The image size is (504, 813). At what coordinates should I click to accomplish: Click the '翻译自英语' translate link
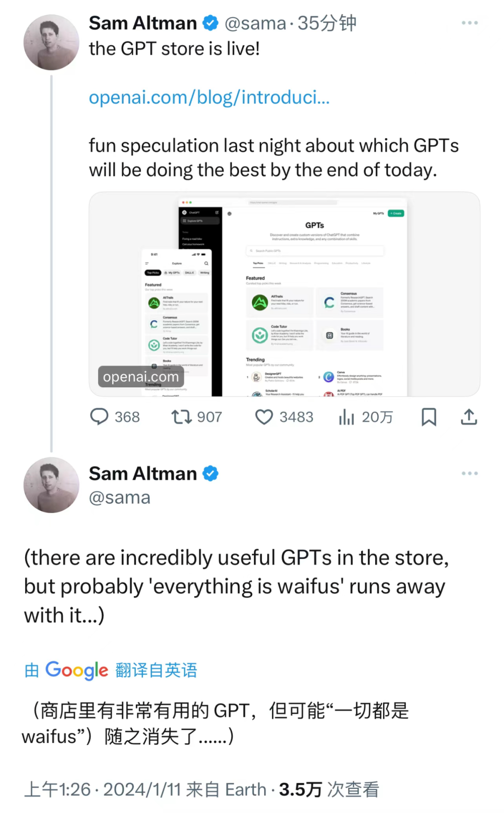(x=156, y=670)
